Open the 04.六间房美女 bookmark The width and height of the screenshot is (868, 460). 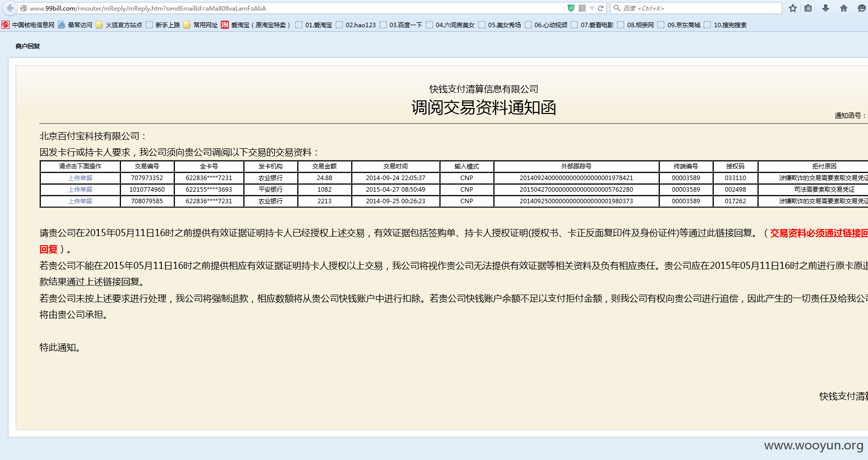(450, 25)
